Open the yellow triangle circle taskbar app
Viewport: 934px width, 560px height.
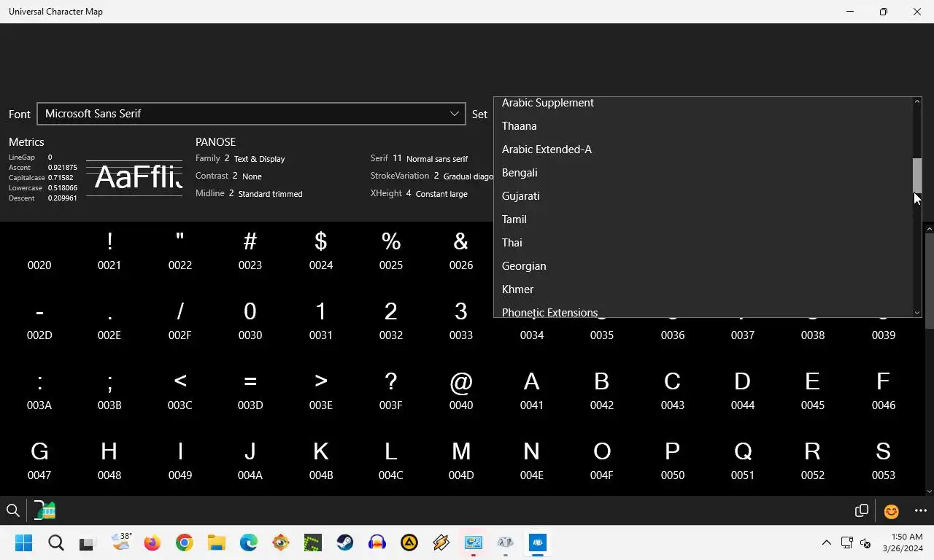pos(409,542)
